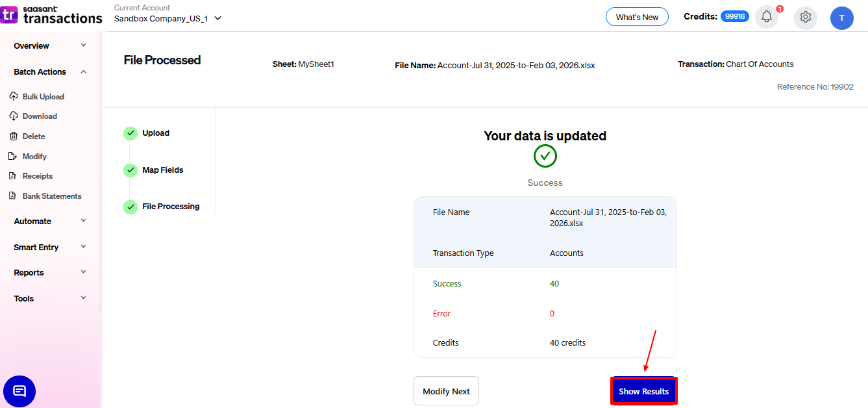Select the Delete batch action
Viewport: 868px width, 408px height.
tap(33, 136)
